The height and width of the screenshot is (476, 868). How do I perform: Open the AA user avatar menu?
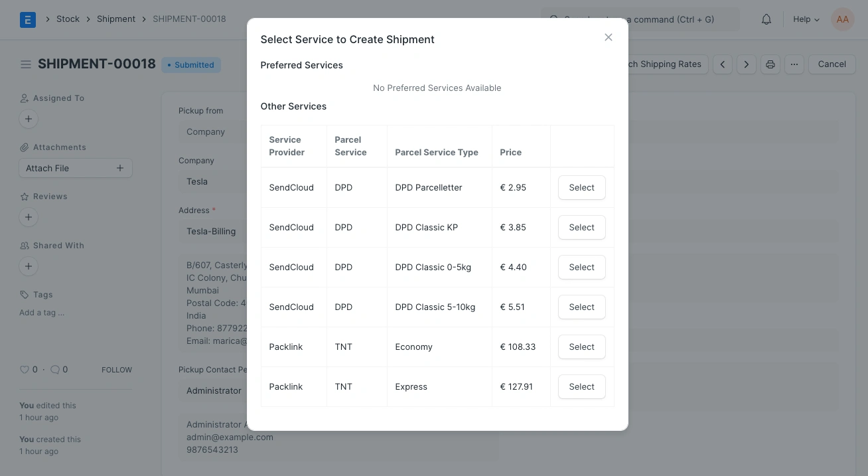(842, 19)
